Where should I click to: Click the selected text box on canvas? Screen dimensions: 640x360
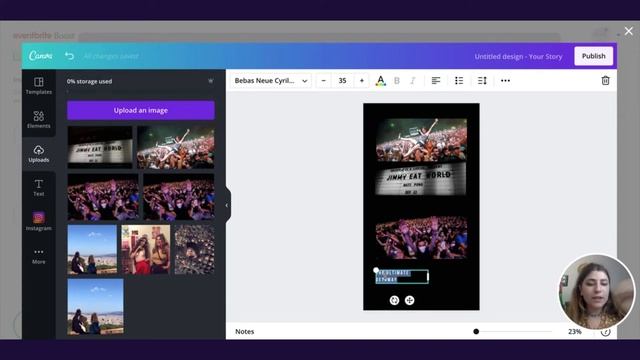[x=402, y=276]
